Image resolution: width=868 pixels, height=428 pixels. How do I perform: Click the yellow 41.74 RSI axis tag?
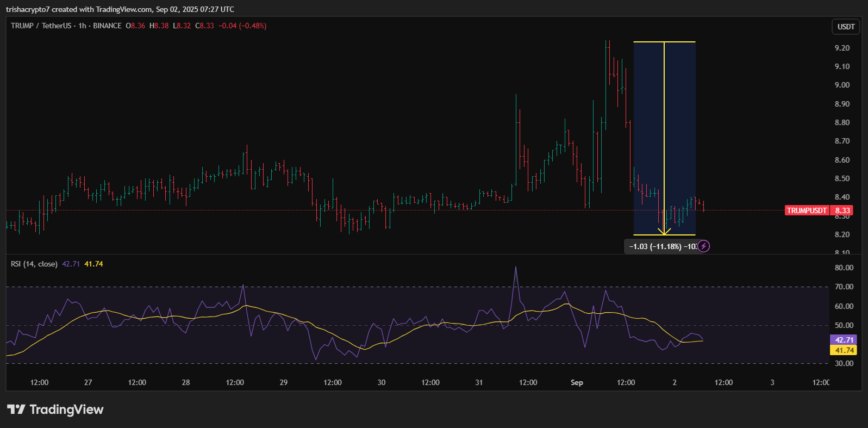coord(844,350)
